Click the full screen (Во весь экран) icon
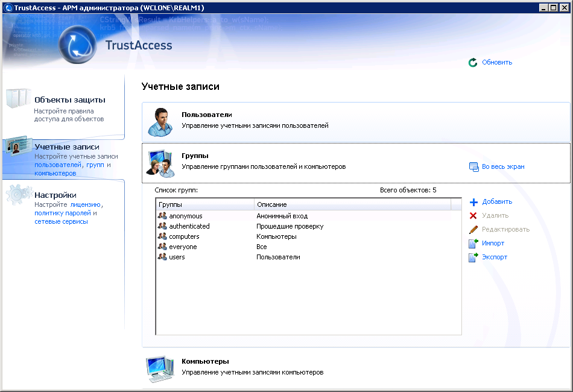 [474, 167]
